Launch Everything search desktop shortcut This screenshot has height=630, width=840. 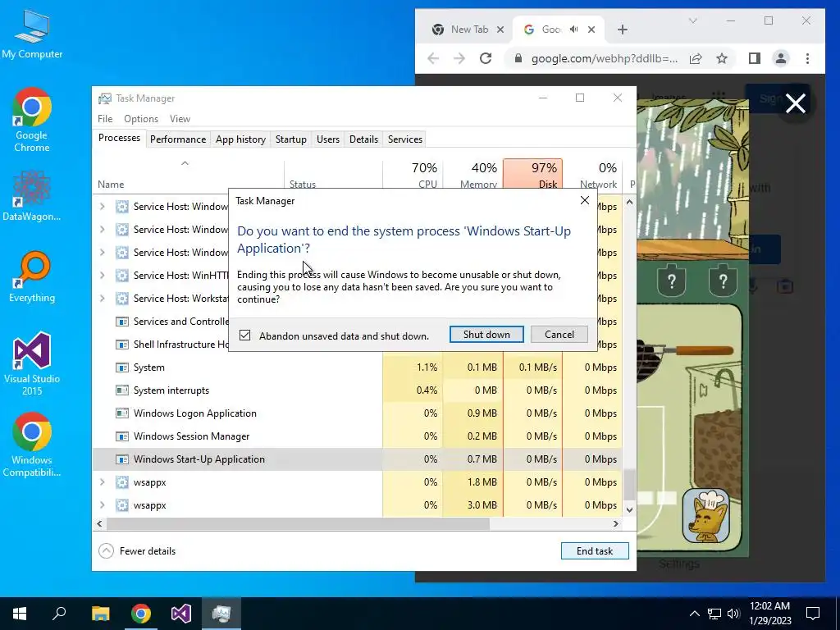click(32, 277)
